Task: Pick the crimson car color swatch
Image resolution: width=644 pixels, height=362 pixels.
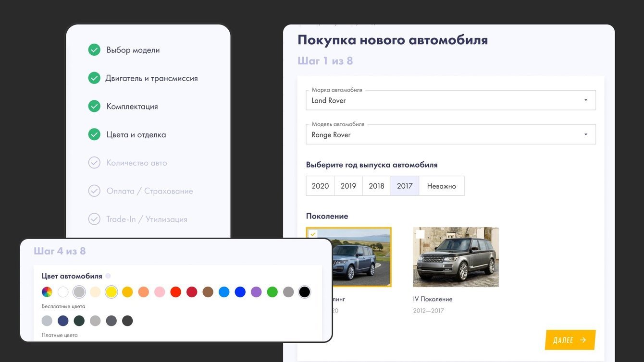Action: pyautogui.click(x=192, y=292)
